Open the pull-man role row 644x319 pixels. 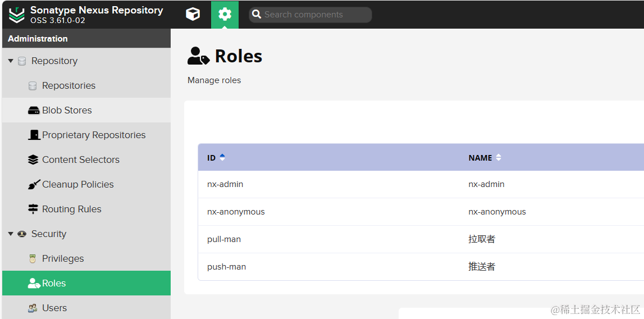coord(421,239)
